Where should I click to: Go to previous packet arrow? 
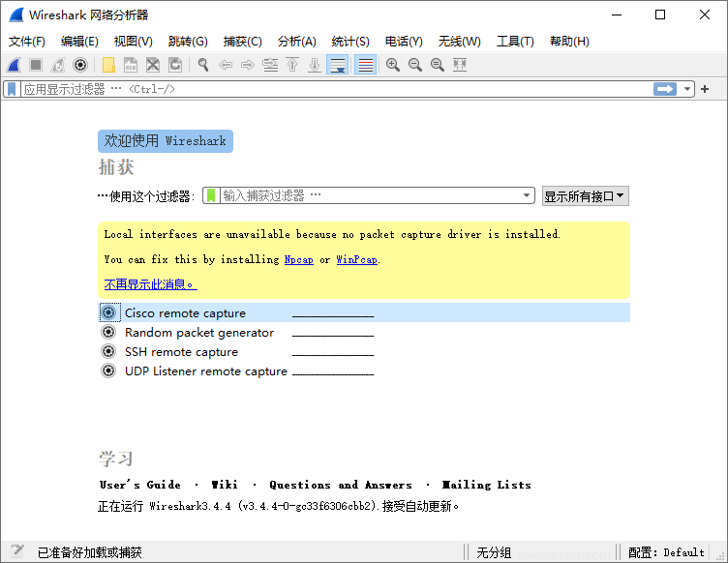(226, 65)
